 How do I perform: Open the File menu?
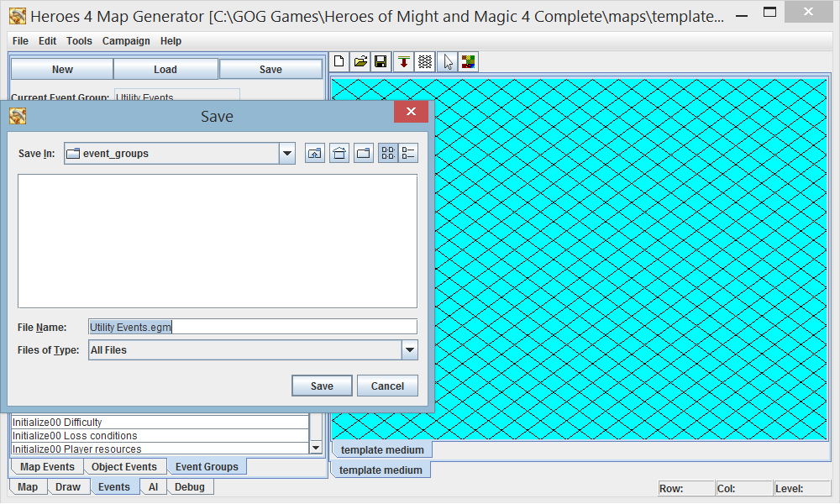[x=20, y=41]
